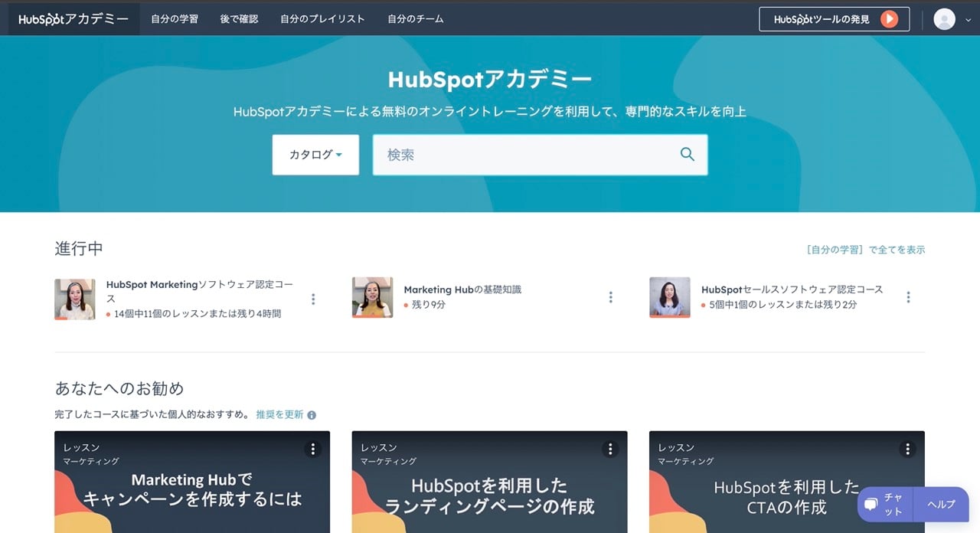This screenshot has height=533, width=980.
Task: Open the Marketing Hubの基礎知識 thumbnail
Action: (x=372, y=298)
